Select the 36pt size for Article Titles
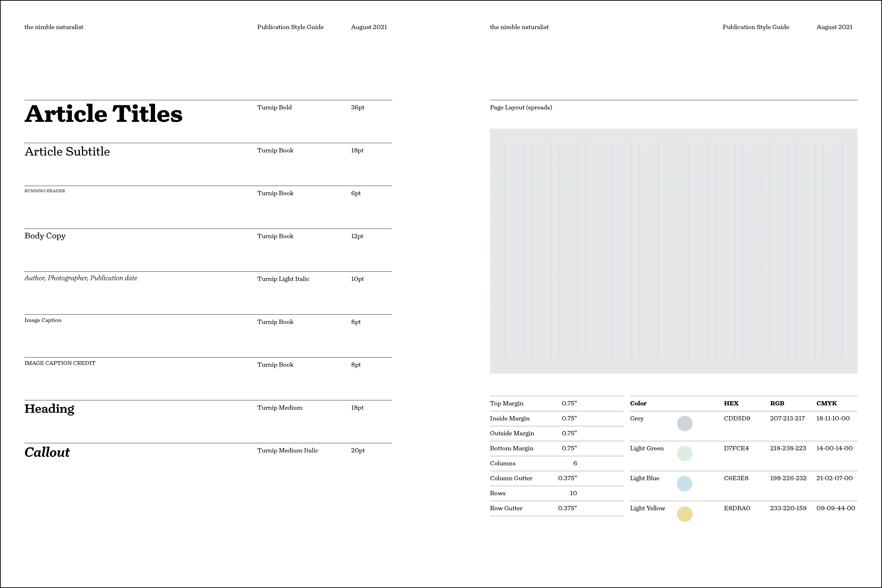Image resolution: width=882 pixels, height=588 pixels. click(x=358, y=108)
